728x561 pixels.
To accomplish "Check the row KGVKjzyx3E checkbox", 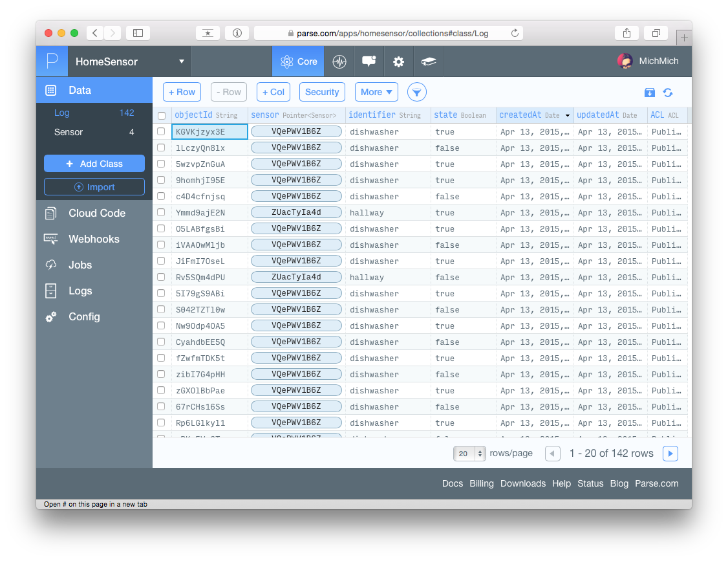I will pos(162,132).
